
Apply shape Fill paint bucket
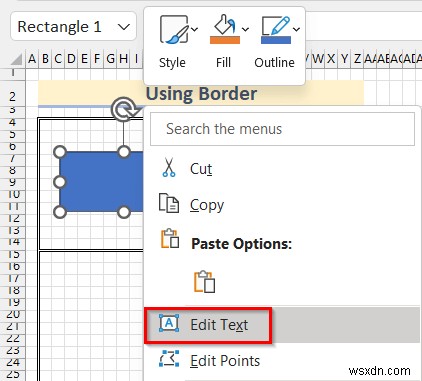(x=225, y=24)
